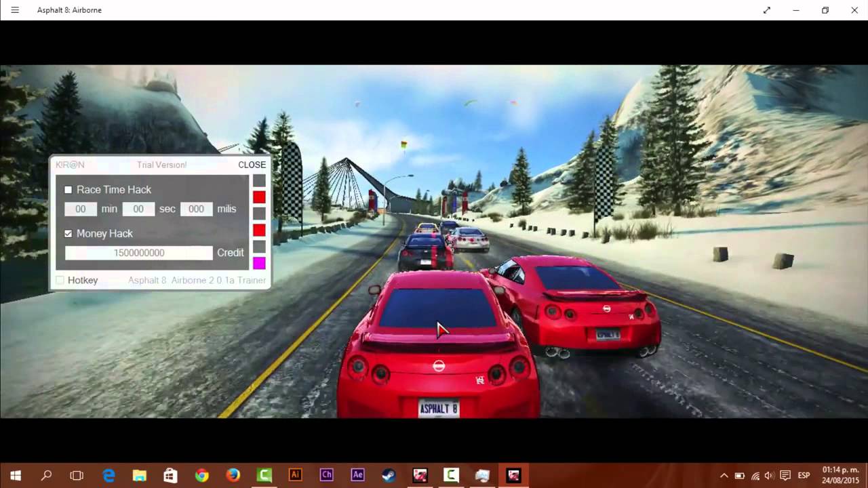This screenshot has width=868, height=488.
Task: Show hidden system tray icons
Action: click(x=724, y=475)
